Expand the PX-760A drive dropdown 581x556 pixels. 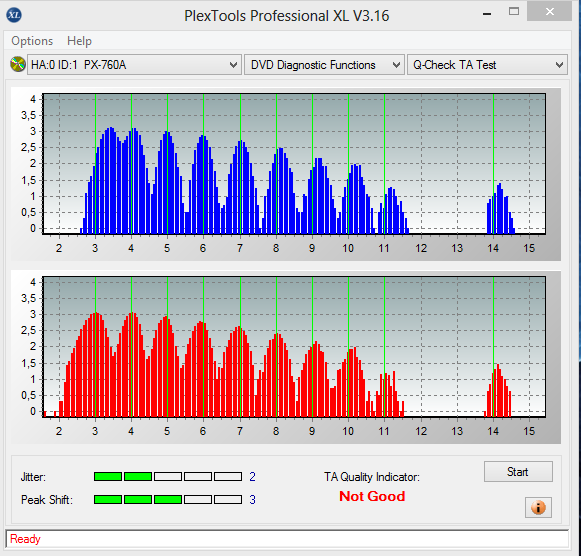pyautogui.click(x=134, y=65)
